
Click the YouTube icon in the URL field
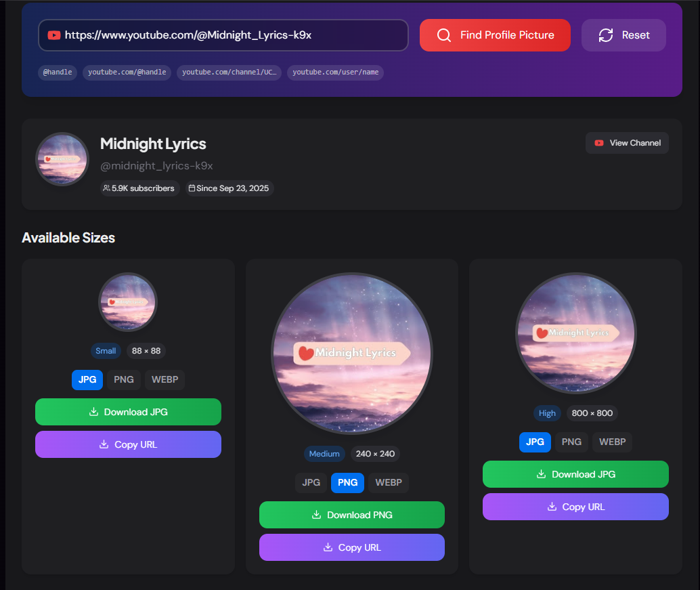pyautogui.click(x=54, y=35)
